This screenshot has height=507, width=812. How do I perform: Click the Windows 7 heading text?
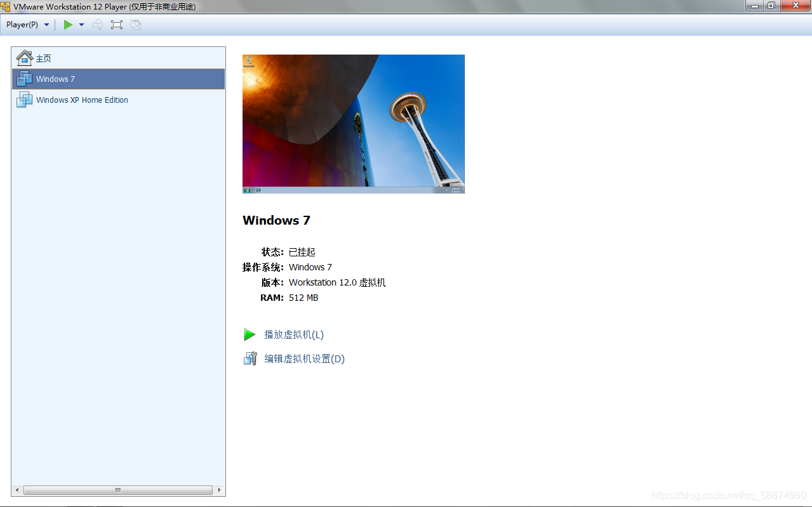pos(276,220)
